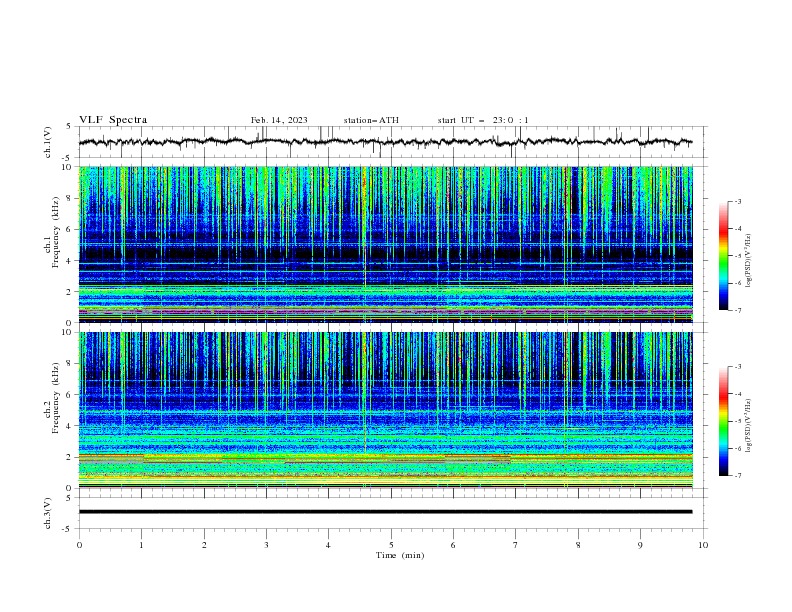Click ch.2 "Frequency (kHz)" axis label
The height and width of the screenshot is (612, 792).
[56, 399]
